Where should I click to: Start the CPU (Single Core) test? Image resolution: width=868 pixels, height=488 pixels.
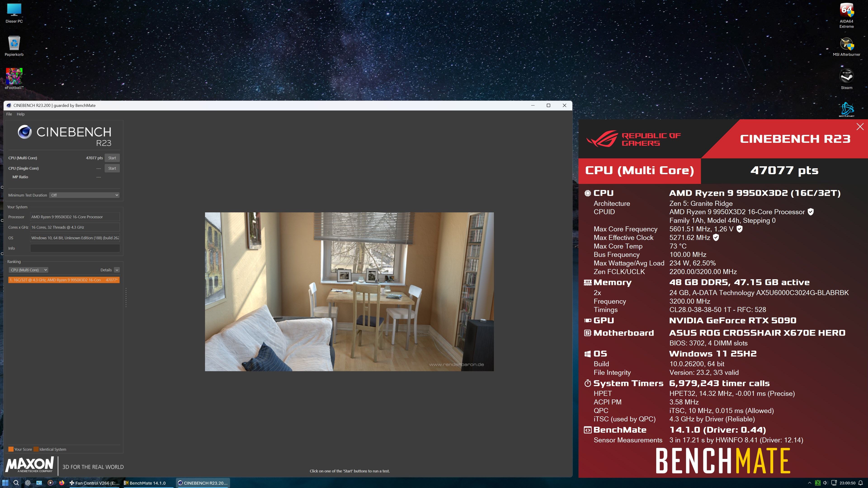pyautogui.click(x=112, y=168)
